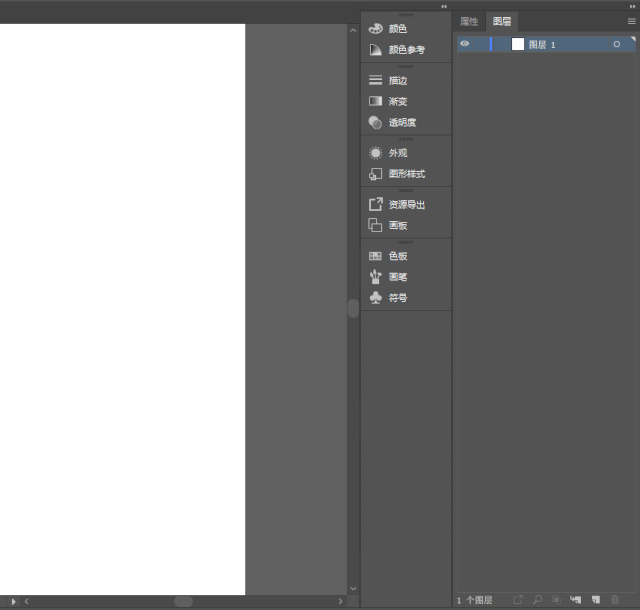
Task: Click the create new layer icon
Action: pos(596,599)
